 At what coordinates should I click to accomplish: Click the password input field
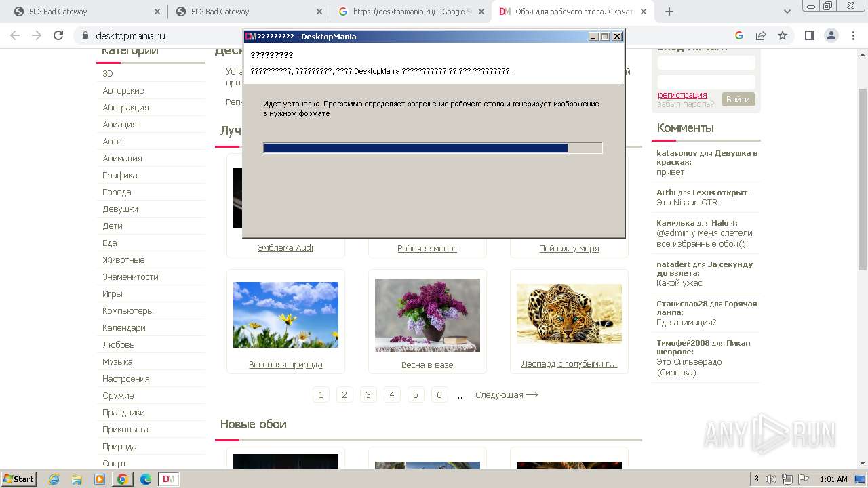(706, 82)
